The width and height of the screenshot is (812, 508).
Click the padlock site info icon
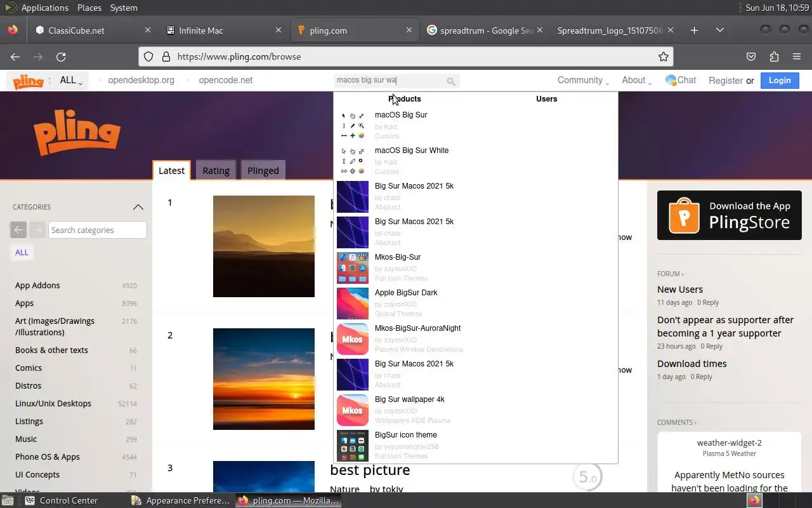[166, 57]
